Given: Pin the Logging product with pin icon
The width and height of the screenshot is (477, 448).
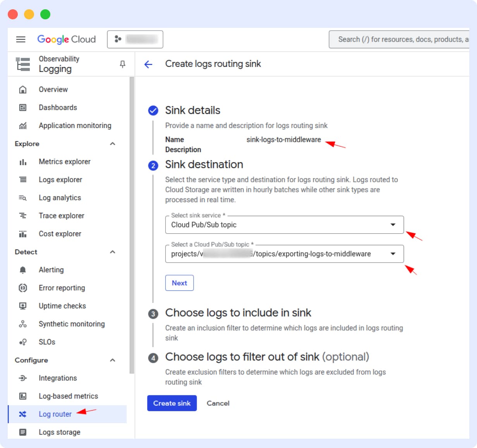Looking at the screenshot, I should (122, 64).
